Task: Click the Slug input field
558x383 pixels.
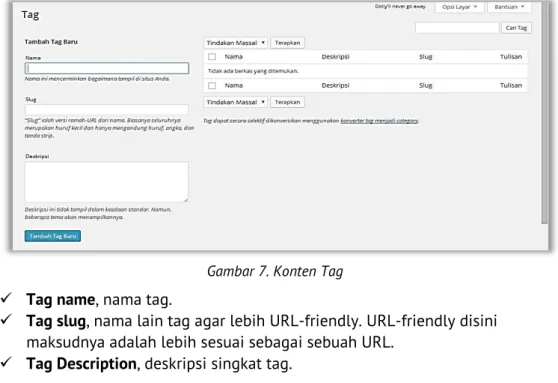Action: [x=107, y=109]
